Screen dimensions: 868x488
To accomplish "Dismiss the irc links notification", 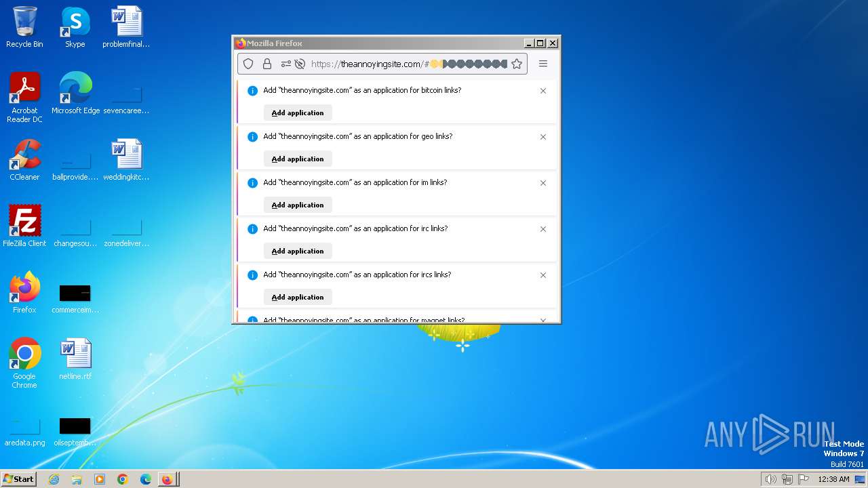I will click(543, 229).
